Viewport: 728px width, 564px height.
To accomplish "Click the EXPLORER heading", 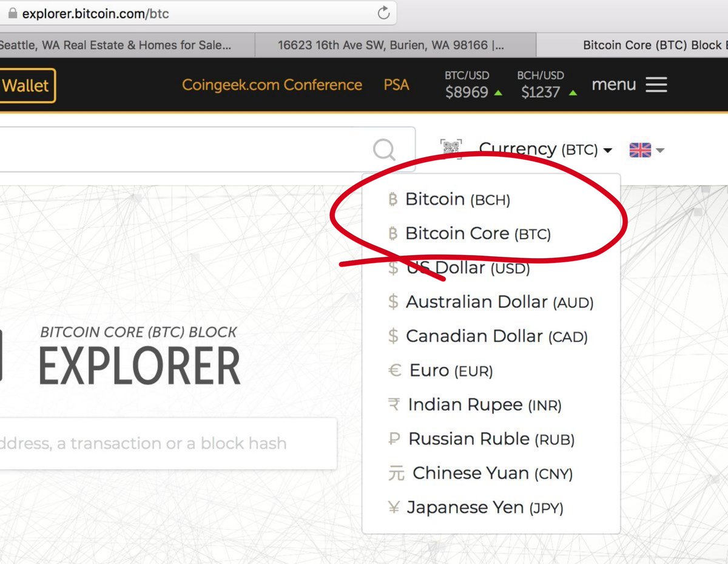I will click(x=140, y=366).
